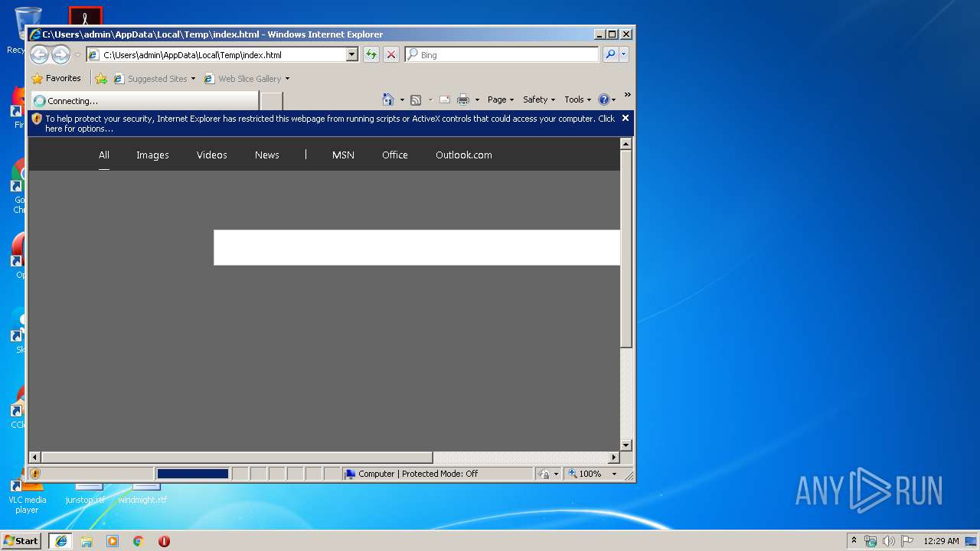Image resolution: width=980 pixels, height=551 pixels.
Task: Open the Opera taskbar icon
Action: 164,541
